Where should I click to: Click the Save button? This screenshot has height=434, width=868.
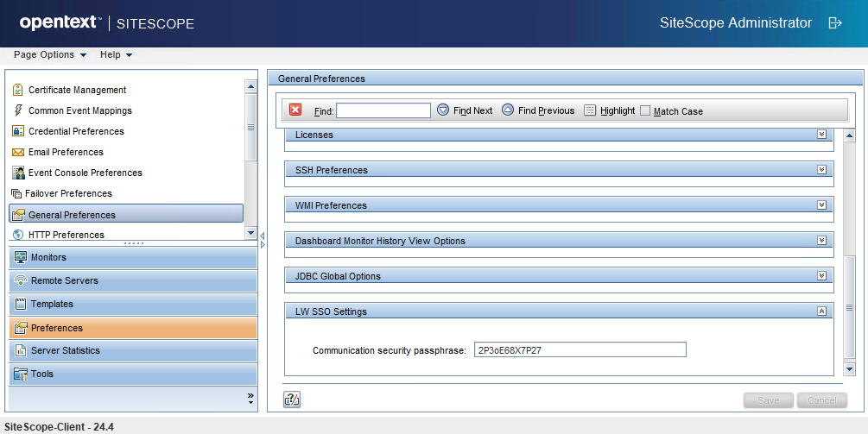(769, 400)
